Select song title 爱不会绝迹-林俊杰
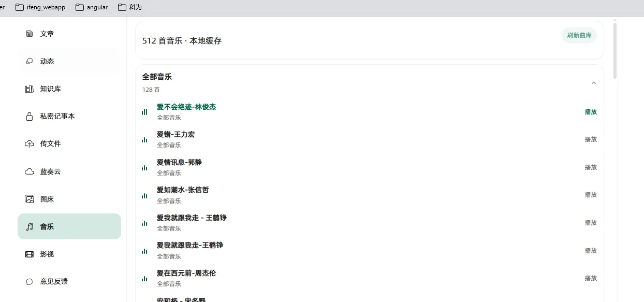This screenshot has width=644, height=302. point(186,107)
